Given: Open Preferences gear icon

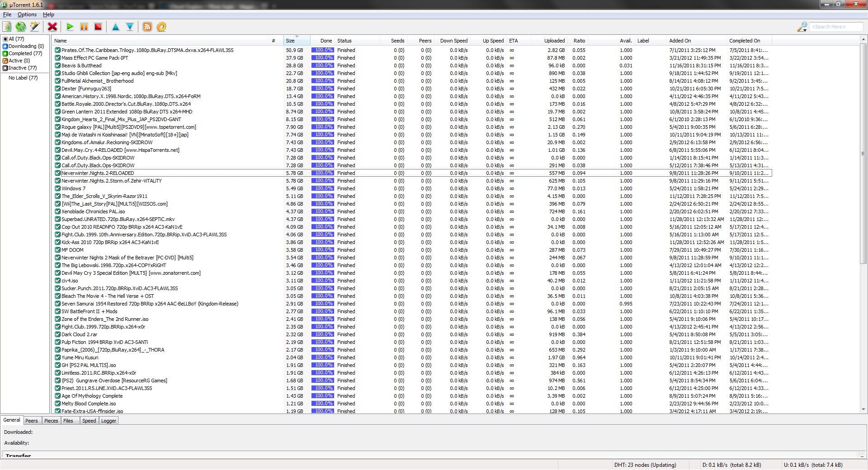Looking at the screenshot, I should pos(161,27).
